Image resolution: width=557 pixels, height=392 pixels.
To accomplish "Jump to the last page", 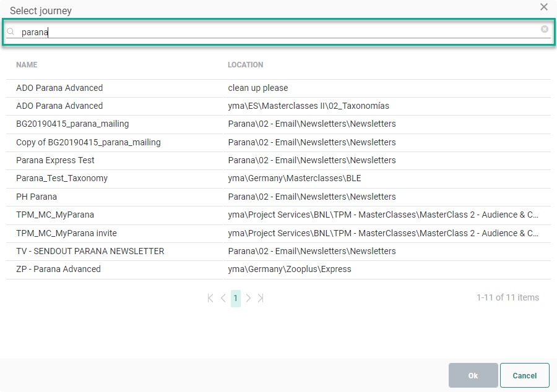I will point(261,298).
